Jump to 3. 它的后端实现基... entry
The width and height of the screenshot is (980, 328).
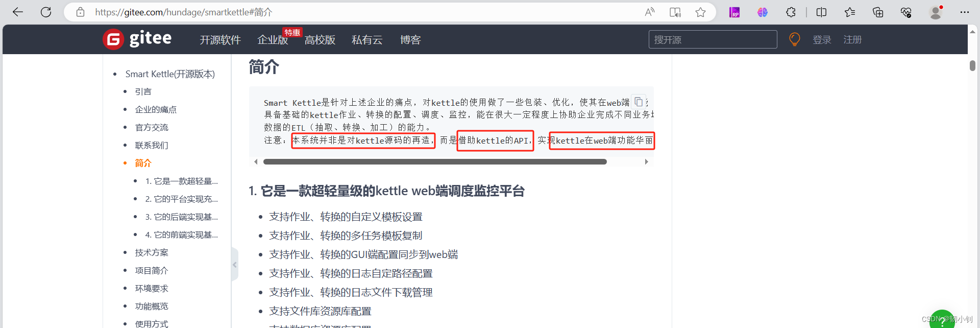pyautogui.click(x=182, y=217)
